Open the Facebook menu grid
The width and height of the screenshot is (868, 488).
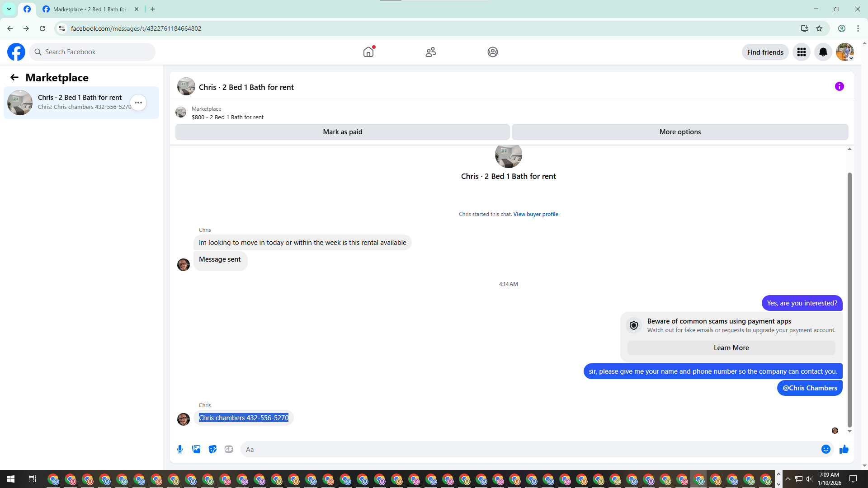(801, 52)
